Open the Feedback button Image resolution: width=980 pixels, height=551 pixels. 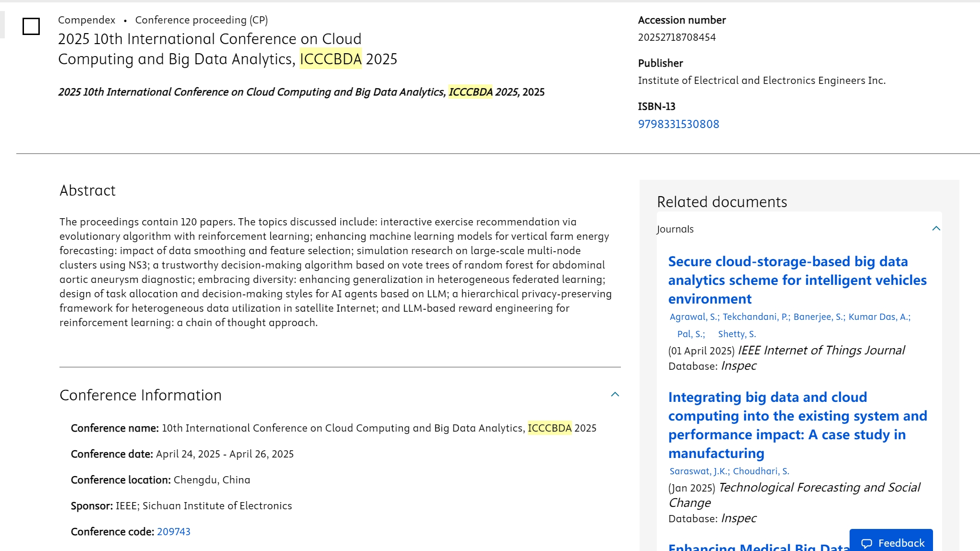891,542
